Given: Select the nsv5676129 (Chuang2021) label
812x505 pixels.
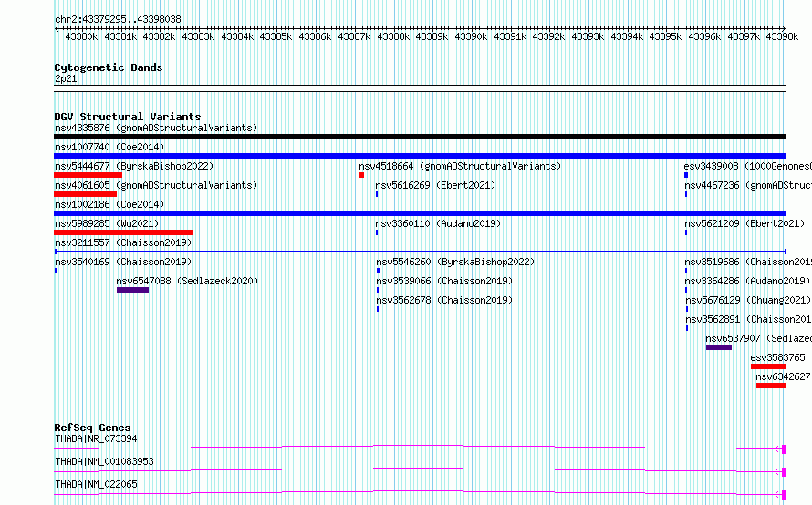Looking at the screenshot, I should point(748,300).
